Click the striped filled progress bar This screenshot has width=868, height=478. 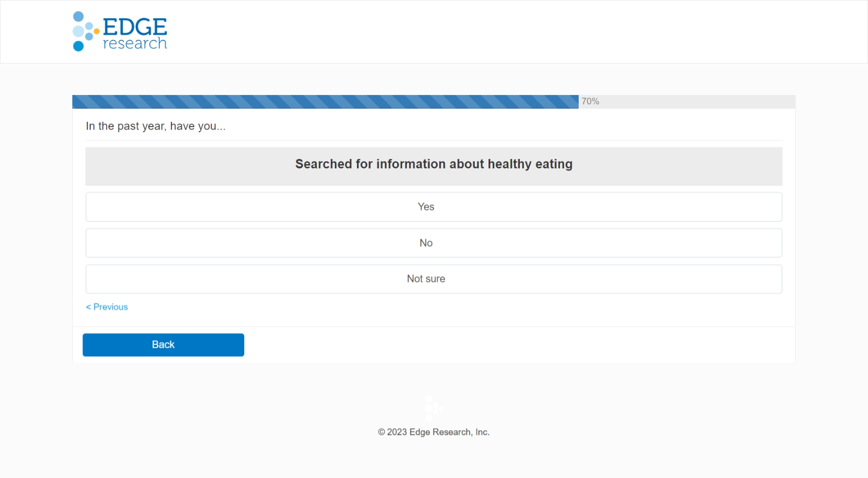[x=325, y=102]
